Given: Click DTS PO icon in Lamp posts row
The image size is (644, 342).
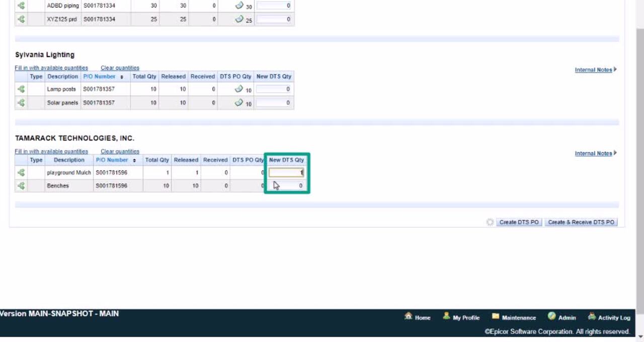Looking at the screenshot, I should point(239,89).
